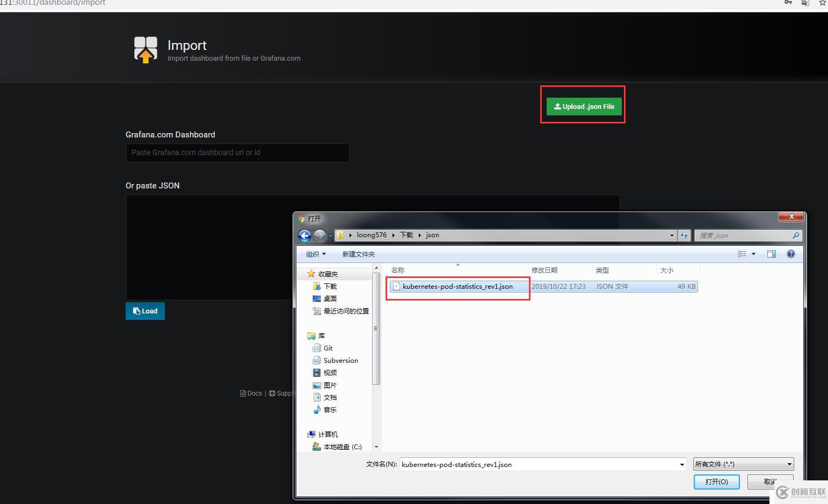
Task: Click the Upload .json File button
Action: [584, 106]
